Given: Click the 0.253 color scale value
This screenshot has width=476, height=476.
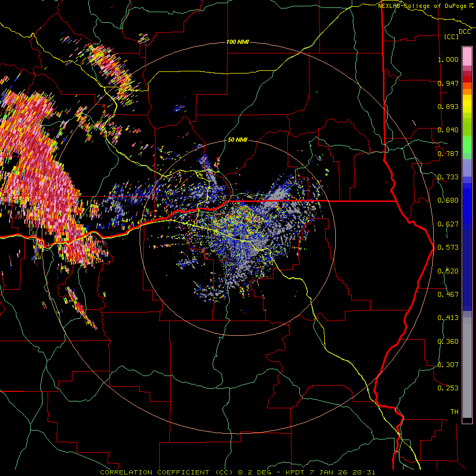Looking at the screenshot, I should (x=448, y=388).
